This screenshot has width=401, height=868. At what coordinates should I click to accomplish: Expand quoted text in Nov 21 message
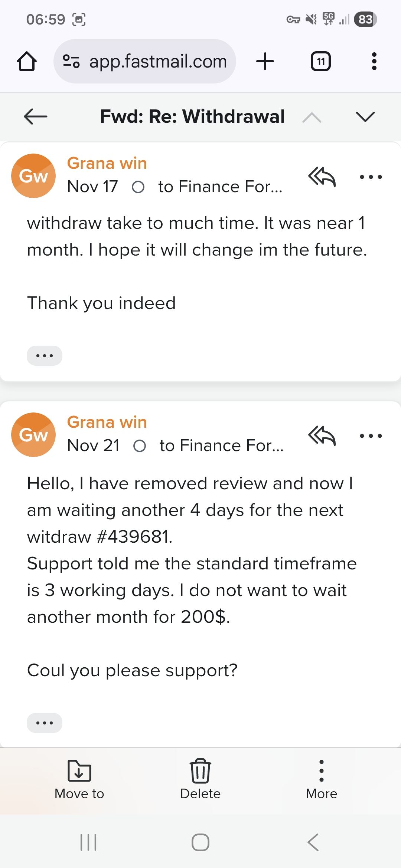point(45,723)
